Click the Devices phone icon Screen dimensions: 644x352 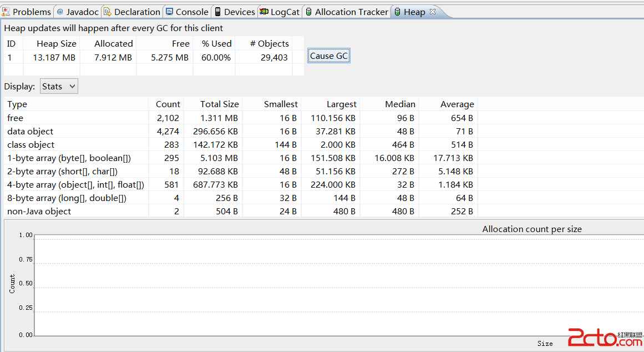pyautogui.click(x=217, y=12)
